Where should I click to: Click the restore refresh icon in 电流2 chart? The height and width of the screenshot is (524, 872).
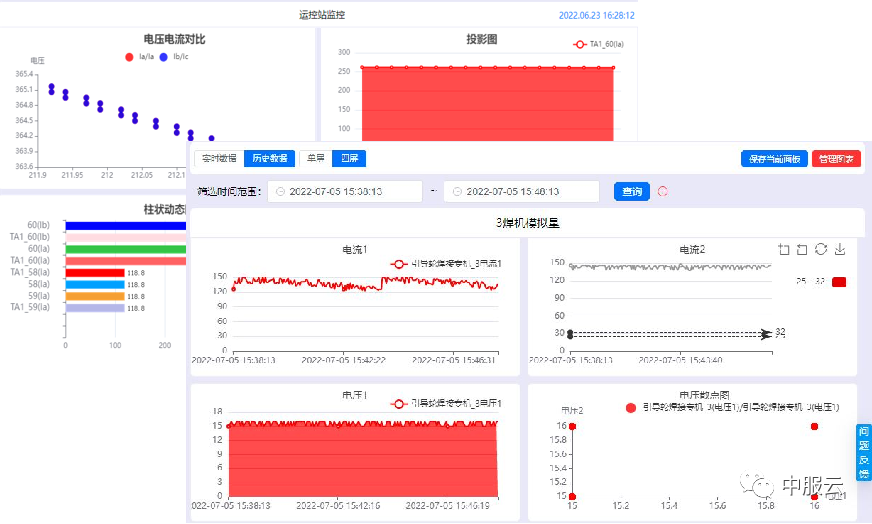(x=821, y=249)
